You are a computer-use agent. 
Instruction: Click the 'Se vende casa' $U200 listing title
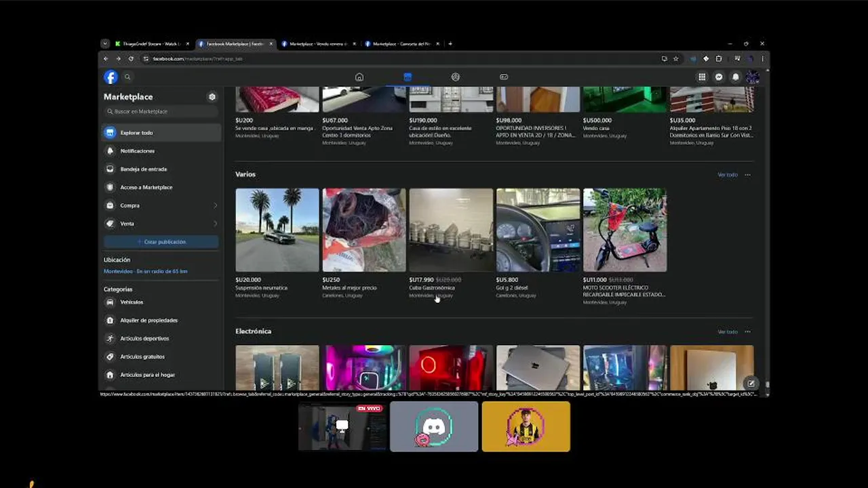(x=275, y=128)
